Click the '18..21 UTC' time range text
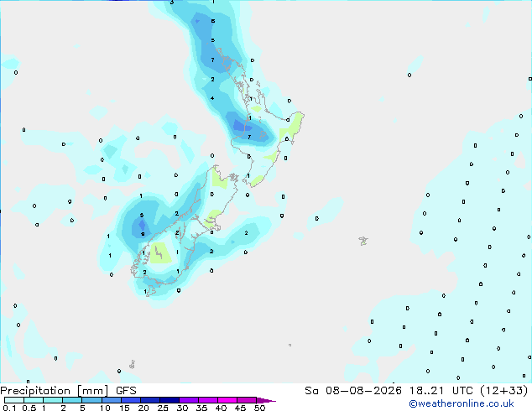 (441, 391)
